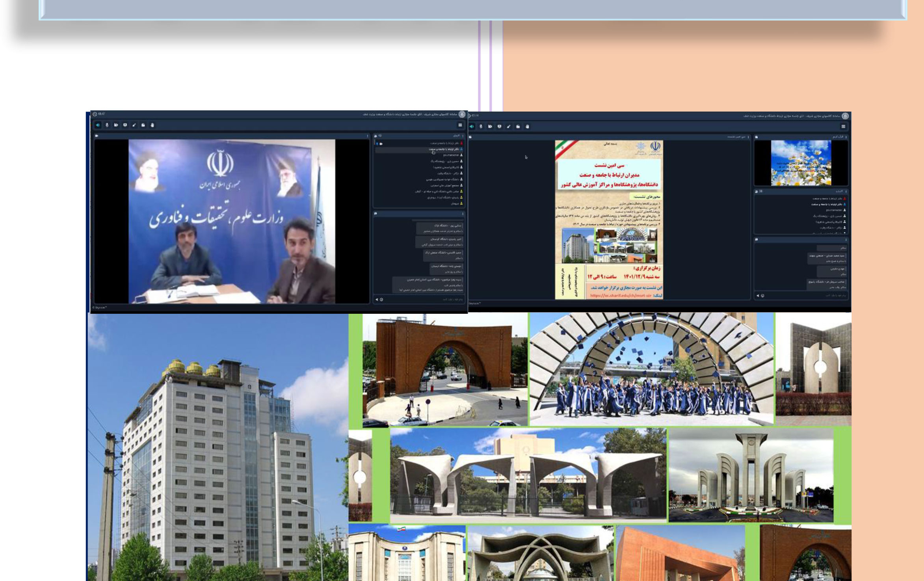Open the file sharing icon in the ministry video window
Screen dimensions: 924x581
(x=143, y=125)
